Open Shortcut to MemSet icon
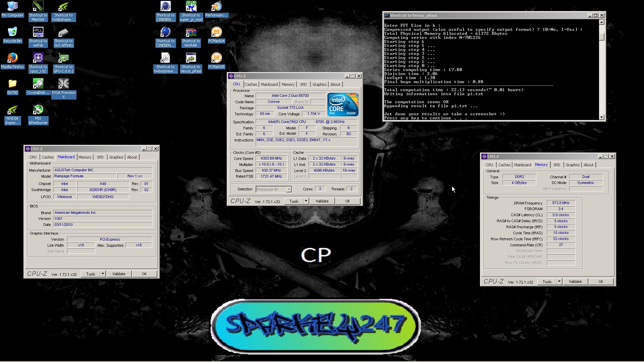The image size is (644, 362). pyautogui.click(x=38, y=11)
